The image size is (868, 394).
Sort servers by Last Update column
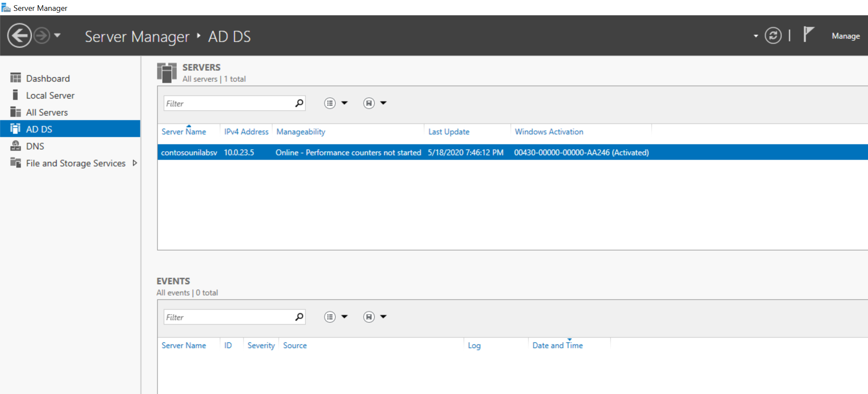449,132
